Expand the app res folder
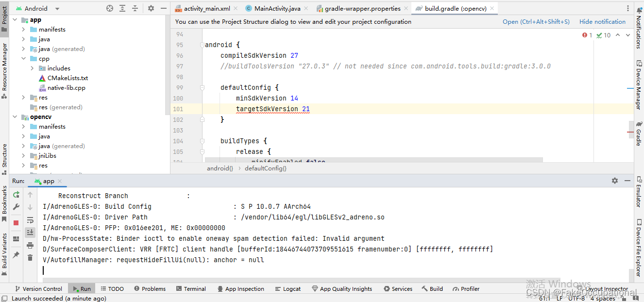This screenshot has height=302, width=644. tap(23, 98)
